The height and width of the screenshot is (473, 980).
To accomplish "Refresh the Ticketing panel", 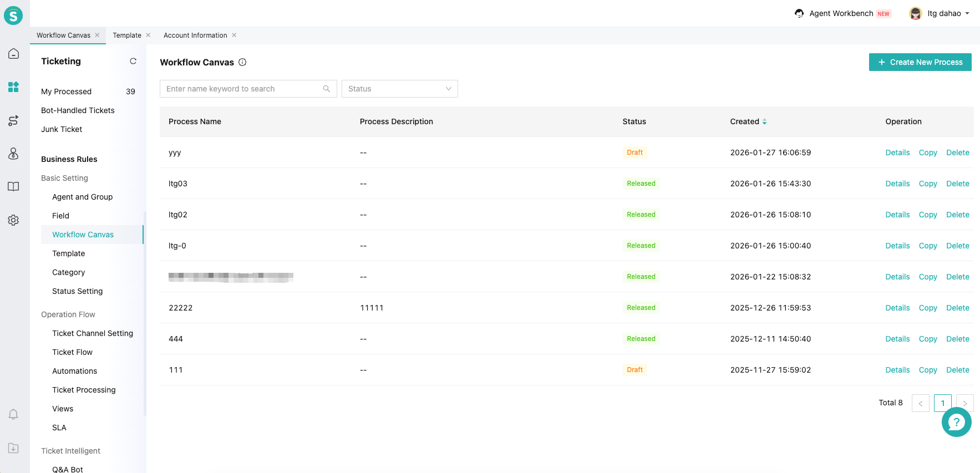I will click(133, 61).
